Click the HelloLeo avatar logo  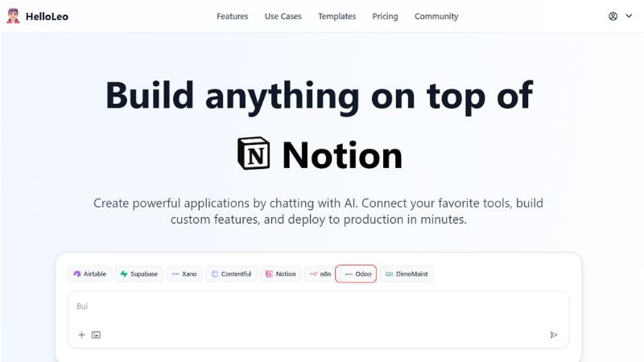tap(13, 16)
